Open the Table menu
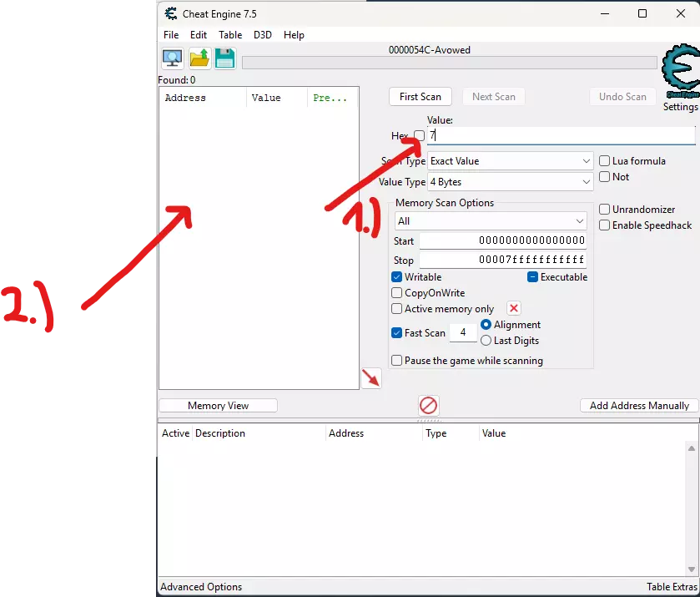 coord(230,35)
